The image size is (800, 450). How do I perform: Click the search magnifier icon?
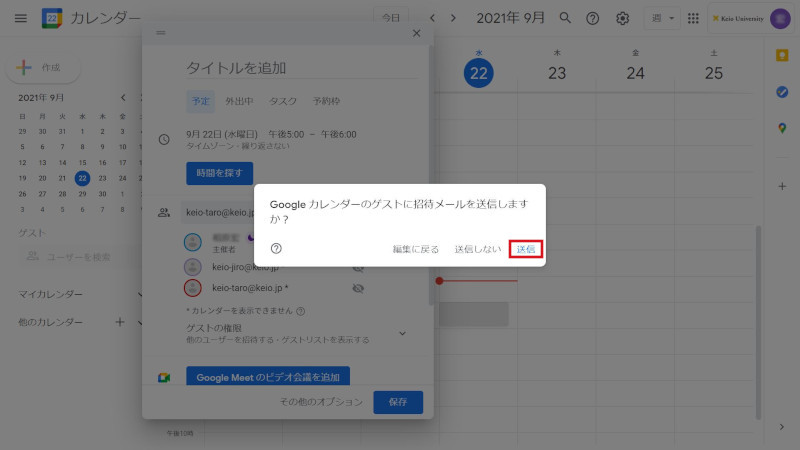tap(566, 18)
